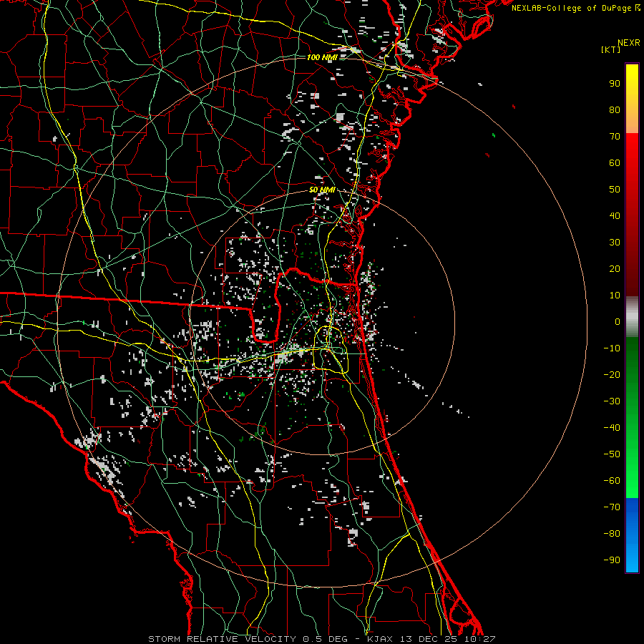The height and width of the screenshot is (644, 644).
Task: Select the -90 scale value
Action: (x=612, y=560)
